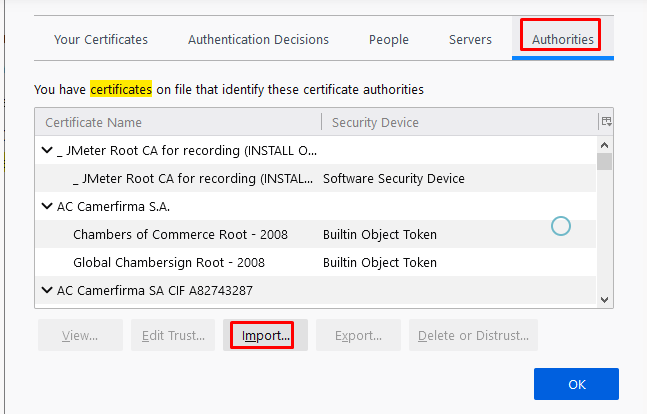Click the scrollbar down arrow

click(x=604, y=299)
